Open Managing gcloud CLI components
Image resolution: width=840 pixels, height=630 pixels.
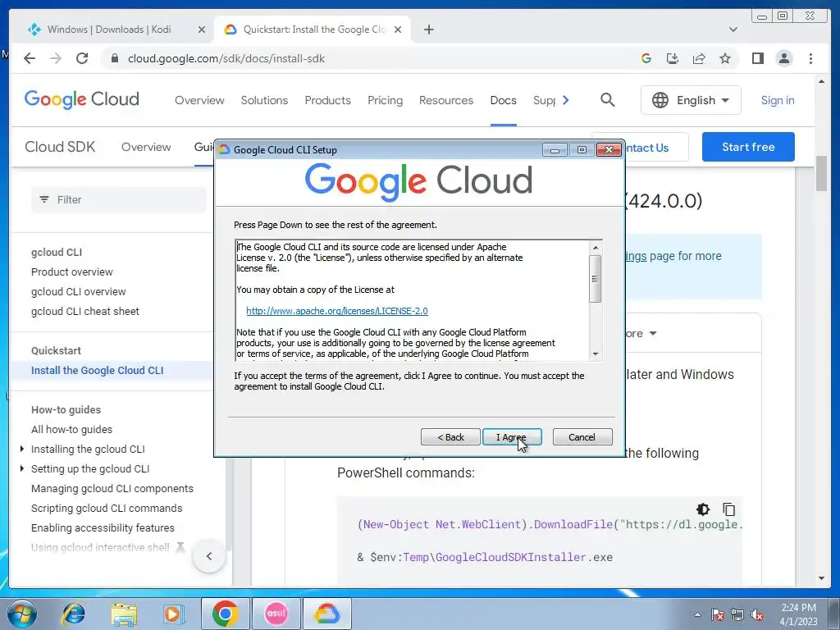click(112, 489)
